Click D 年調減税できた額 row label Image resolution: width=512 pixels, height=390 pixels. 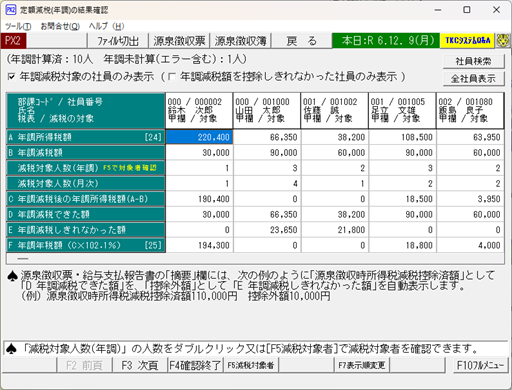coord(86,214)
